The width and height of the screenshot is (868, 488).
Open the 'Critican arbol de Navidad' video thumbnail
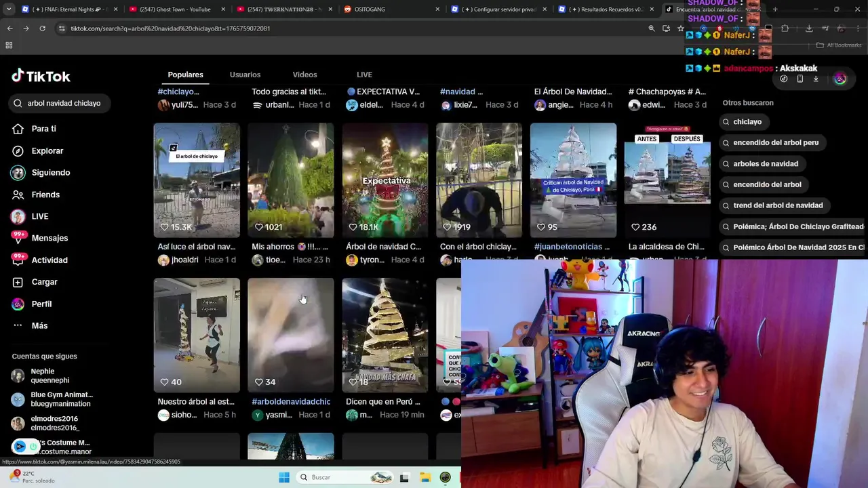(573, 180)
